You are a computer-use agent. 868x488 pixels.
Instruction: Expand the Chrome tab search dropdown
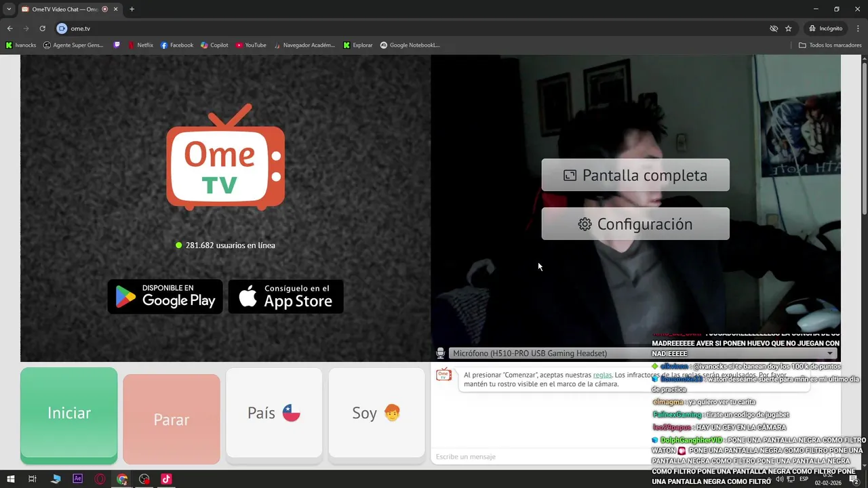pyautogui.click(x=9, y=9)
